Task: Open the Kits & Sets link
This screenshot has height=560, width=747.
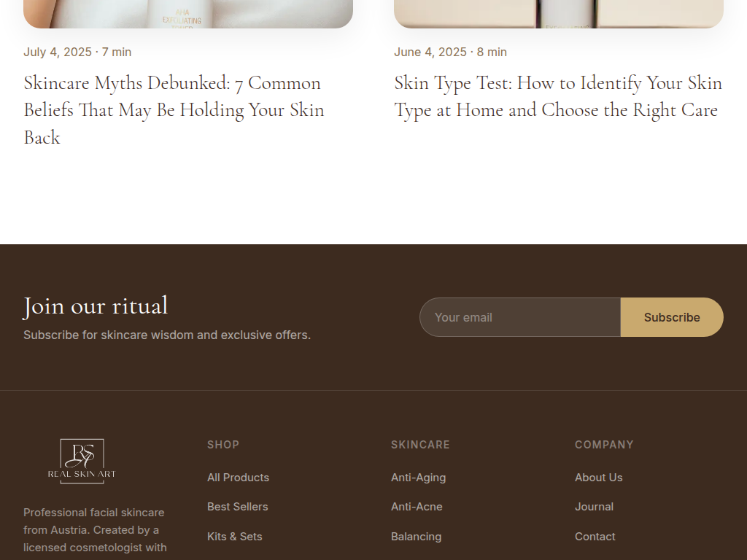Action: 235,536
